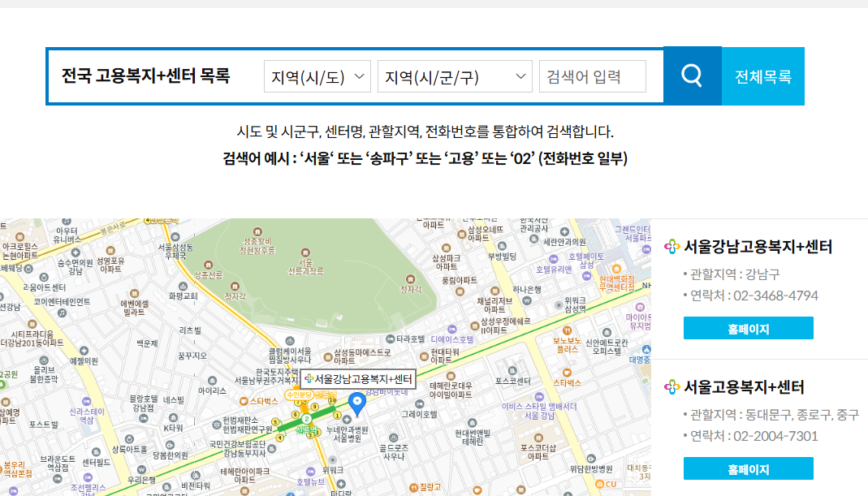Click the 부방빌딩 map label
The image size is (868, 496).
(502, 257)
